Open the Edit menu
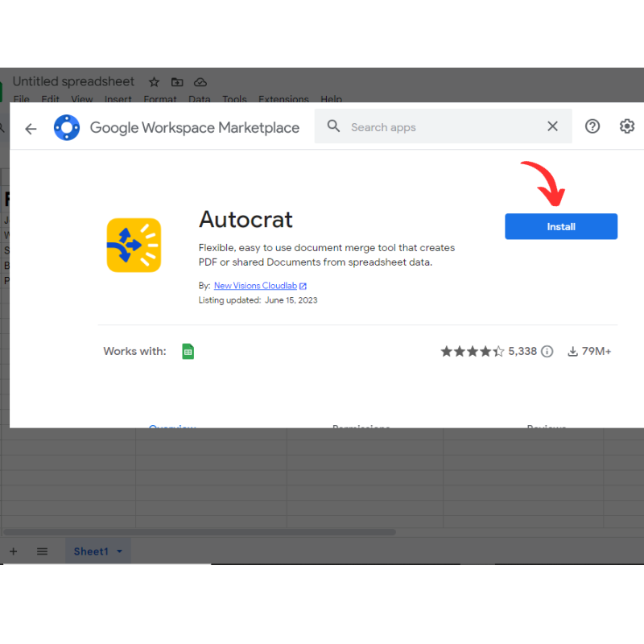 [x=50, y=99]
